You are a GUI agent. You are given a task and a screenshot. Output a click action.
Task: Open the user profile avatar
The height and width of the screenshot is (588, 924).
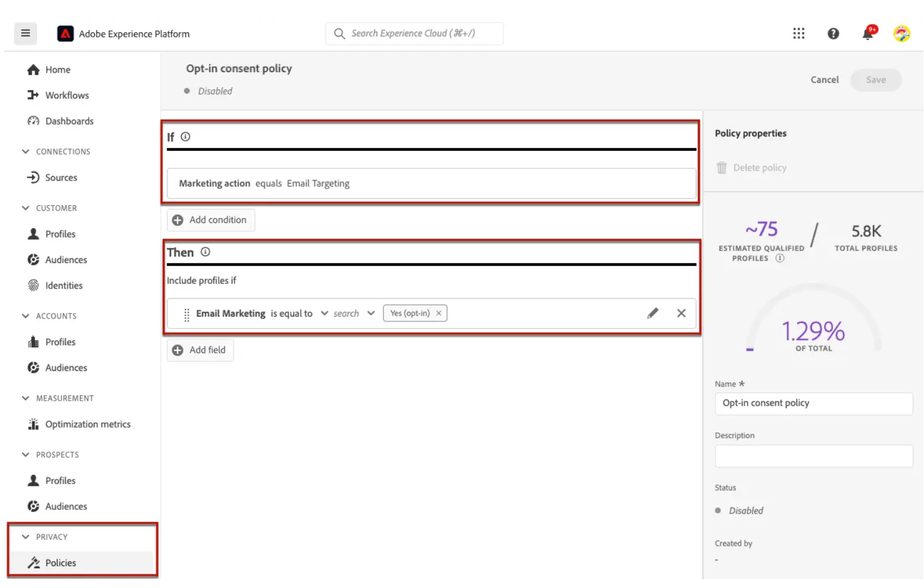coord(901,33)
